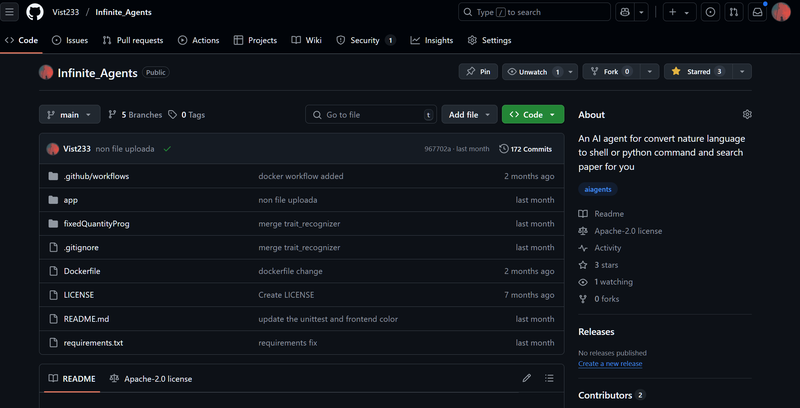
Task: Open the Readme link in About
Action: 602,214
